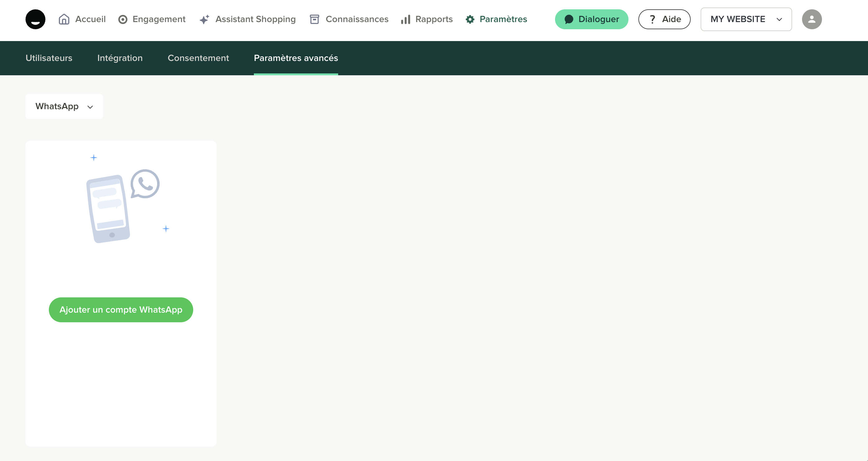Click the Accueil home icon
Viewport: 868px width, 461px height.
click(x=64, y=19)
